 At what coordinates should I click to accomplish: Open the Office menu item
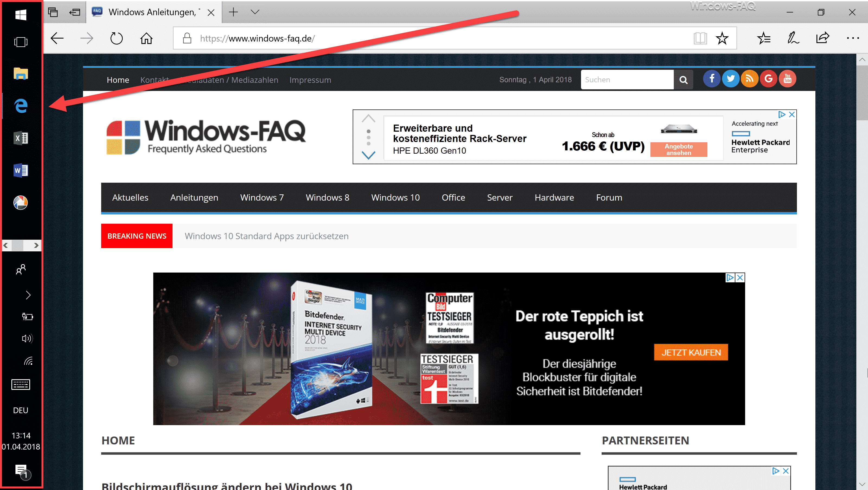click(453, 198)
